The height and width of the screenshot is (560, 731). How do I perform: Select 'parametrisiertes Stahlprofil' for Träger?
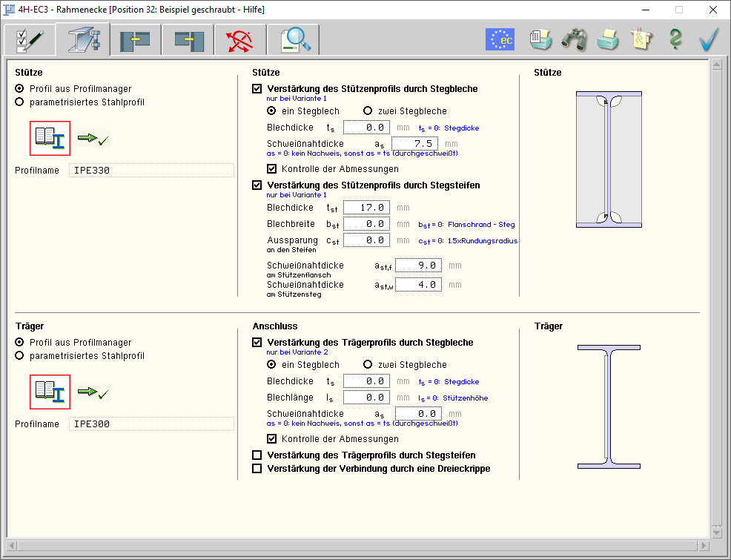[x=20, y=356]
